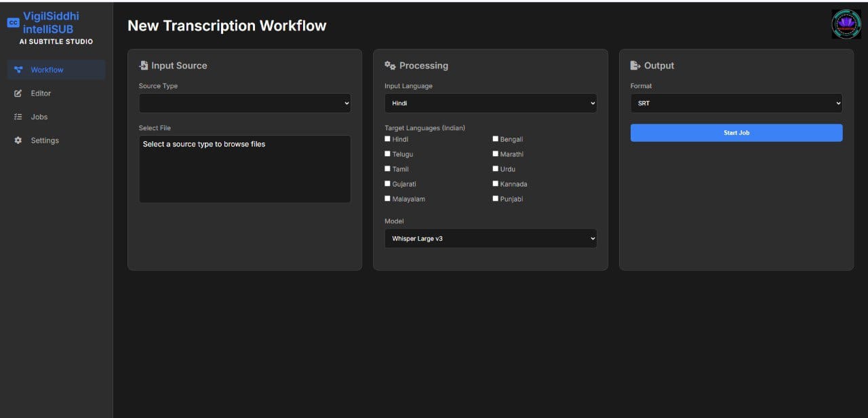This screenshot has width=868, height=418.
Task: Tick the Malayalam language checkbox
Action: coord(388,199)
